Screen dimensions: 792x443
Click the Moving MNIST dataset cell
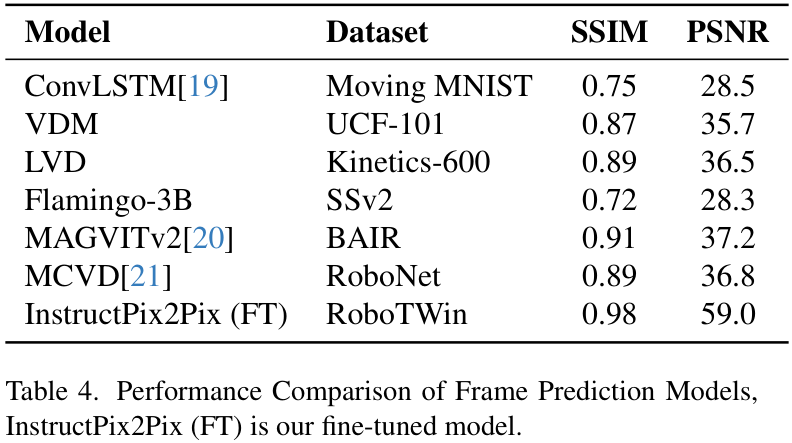click(429, 86)
